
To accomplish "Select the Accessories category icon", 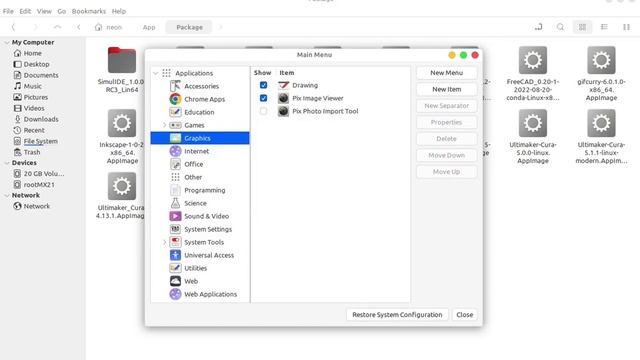I will pos(175,86).
